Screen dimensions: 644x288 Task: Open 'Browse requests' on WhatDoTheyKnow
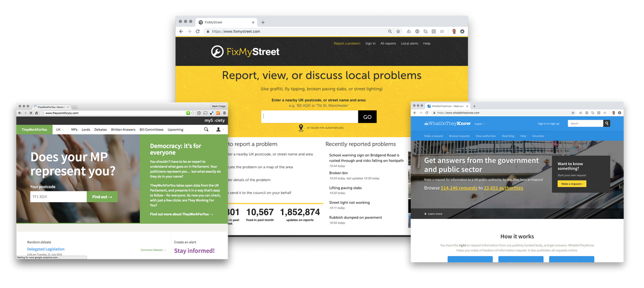tap(459, 136)
